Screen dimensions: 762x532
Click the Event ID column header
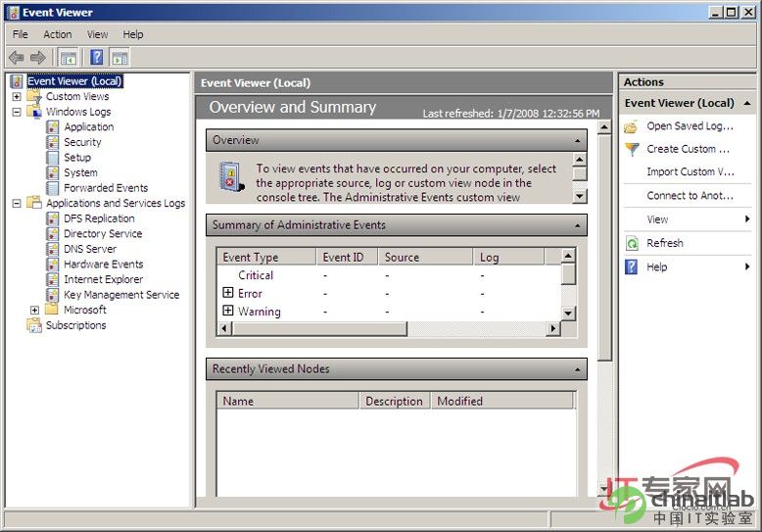coord(343,258)
